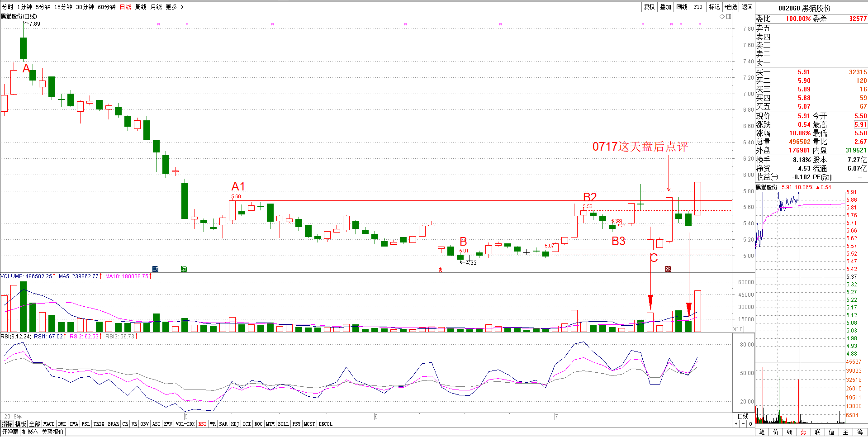The height and width of the screenshot is (437, 868).
Task: Click the 叠加 overlay button
Action: 666,7
